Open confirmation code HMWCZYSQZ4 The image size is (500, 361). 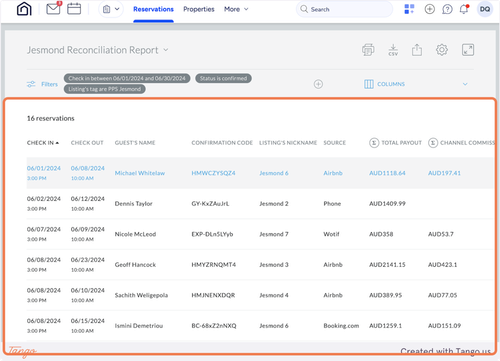[x=213, y=173]
